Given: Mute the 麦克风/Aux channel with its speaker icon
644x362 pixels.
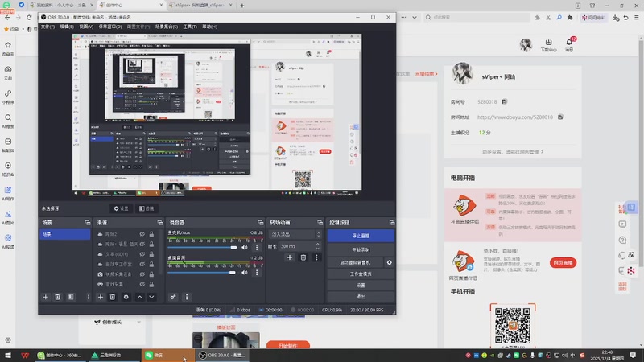Looking at the screenshot, I should (245, 248).
